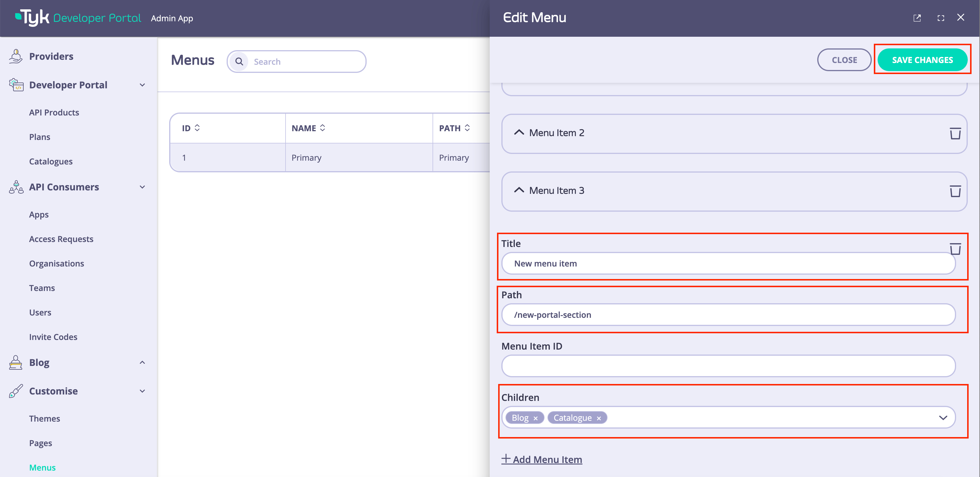Collapse the Customise section chevron
The image size is (980, 477).
142,391
